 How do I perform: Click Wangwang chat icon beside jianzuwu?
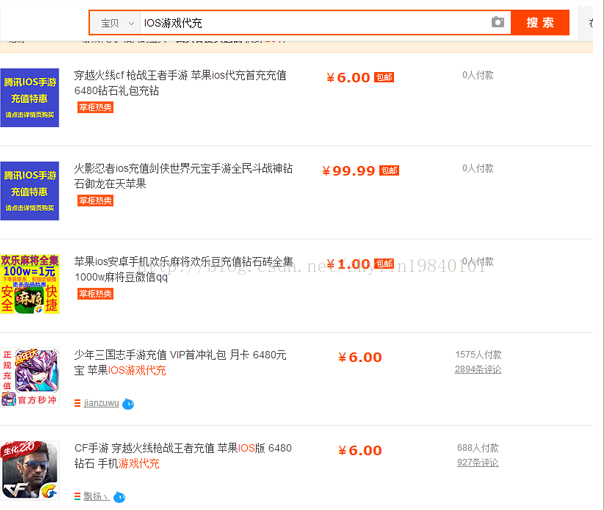pyautogui.click(x=128, y=404)
